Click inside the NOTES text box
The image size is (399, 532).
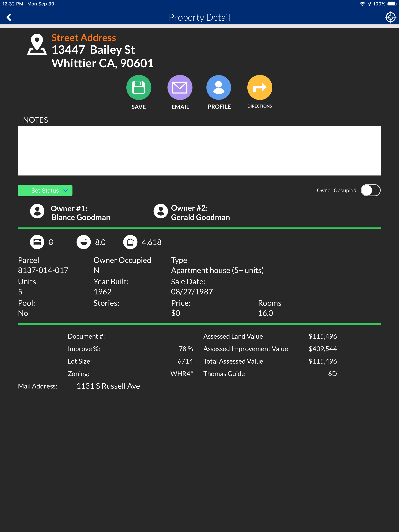pos(199,151)
